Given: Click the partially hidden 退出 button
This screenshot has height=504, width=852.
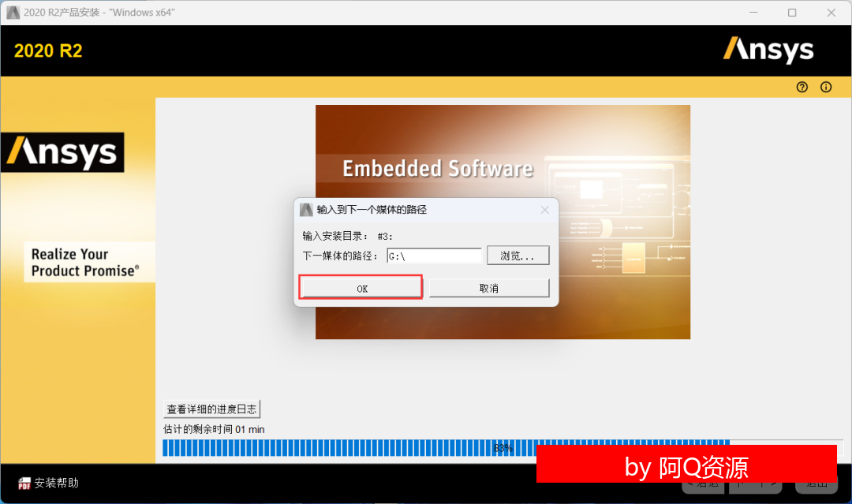Looking at the screenshot, I should pyautogui.click(x=816, y=487).
